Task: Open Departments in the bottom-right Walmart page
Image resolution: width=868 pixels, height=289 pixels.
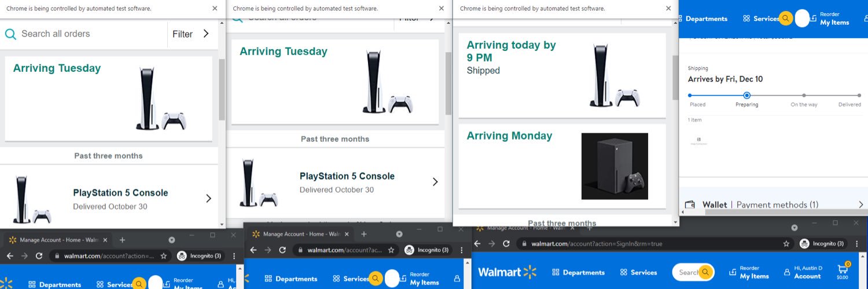Action: click(x=578, y=272)
